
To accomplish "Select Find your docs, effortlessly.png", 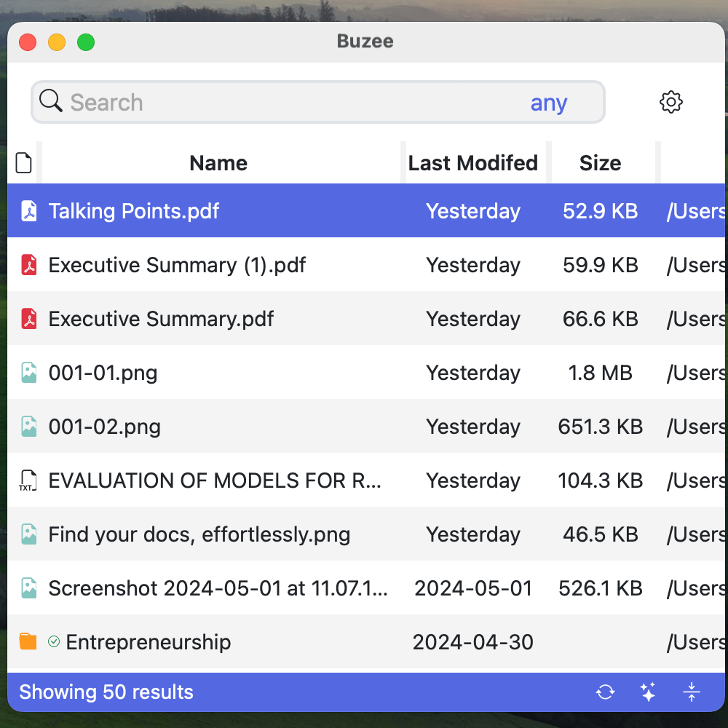I will [x=199, y=534].
